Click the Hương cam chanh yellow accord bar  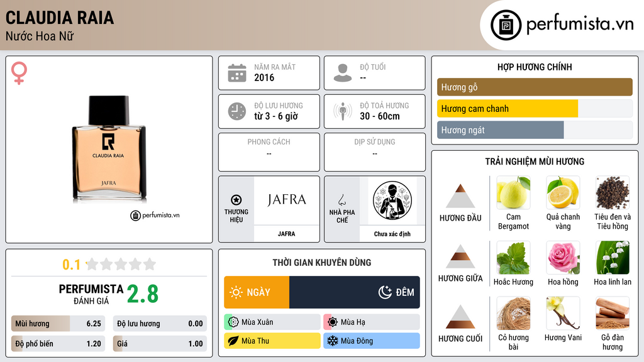point(508,109)
